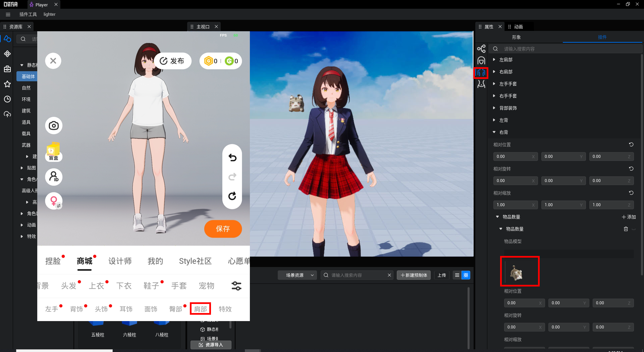Screen dimensions: 644x352
Task: Close the avatar editor with the X button
Action: [53, 61]
